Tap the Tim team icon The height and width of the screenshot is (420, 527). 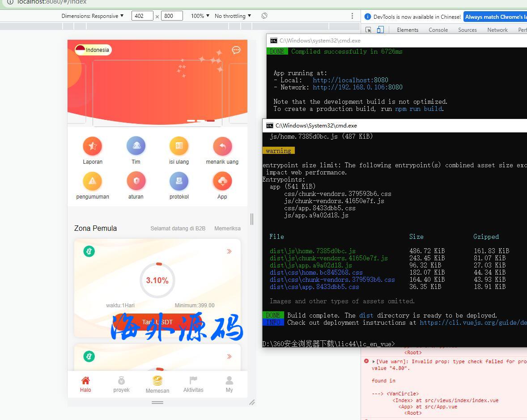(136, 146)
